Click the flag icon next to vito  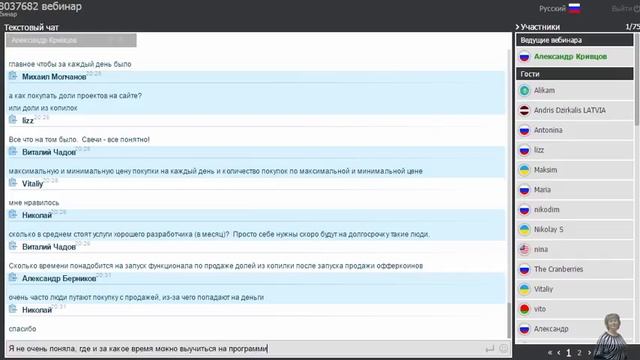point(524,309)
